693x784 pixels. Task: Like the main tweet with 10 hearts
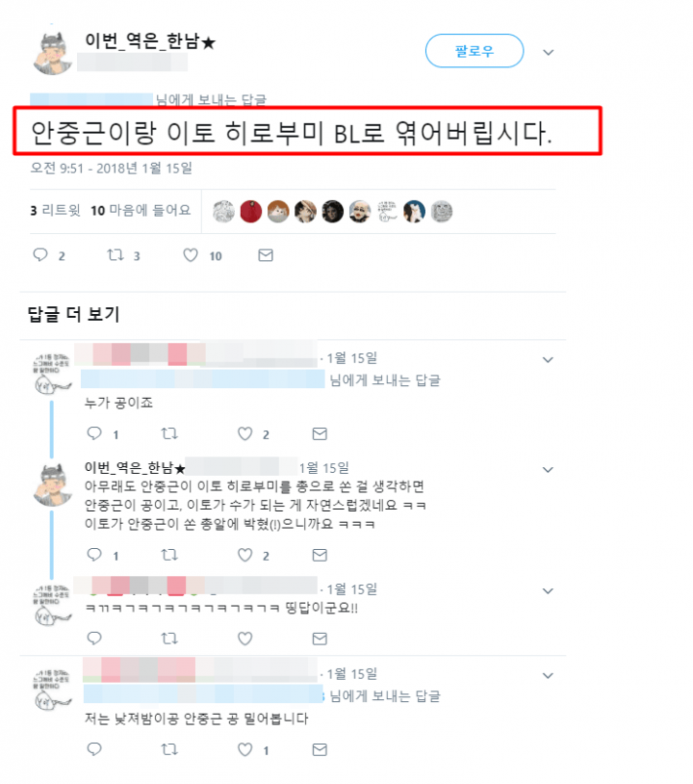coord(191,255)
